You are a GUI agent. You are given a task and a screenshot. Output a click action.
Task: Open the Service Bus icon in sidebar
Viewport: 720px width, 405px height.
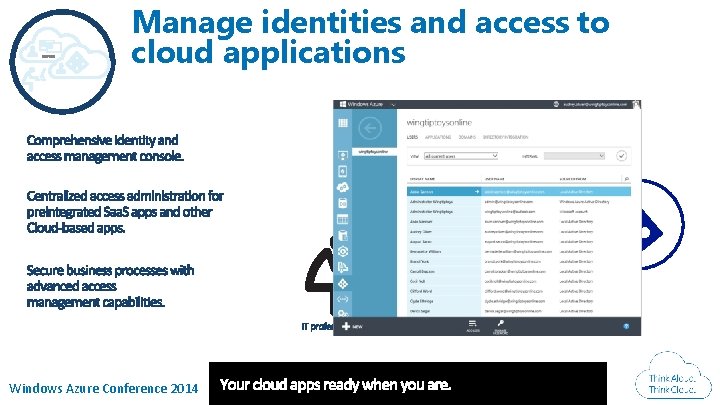point(343,268)
